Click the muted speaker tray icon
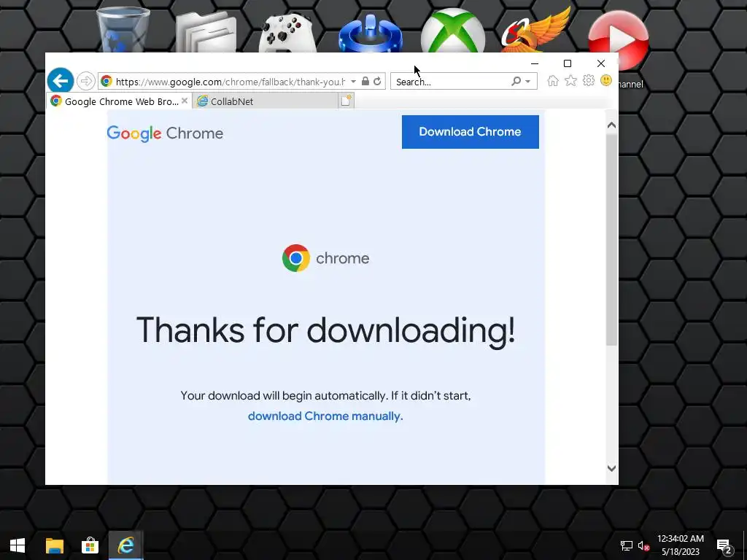747x560 pixels. [x=643, y=546]
